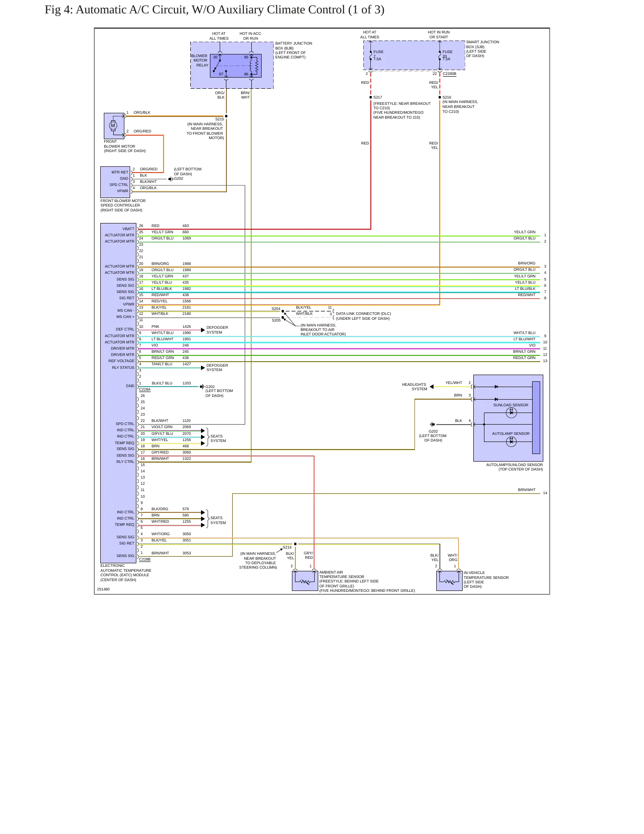Click the arrowhead at TAN/LT BLU 1427 wire
The height and width of the screenshot is (834, 644).
(x=203, y=367)
